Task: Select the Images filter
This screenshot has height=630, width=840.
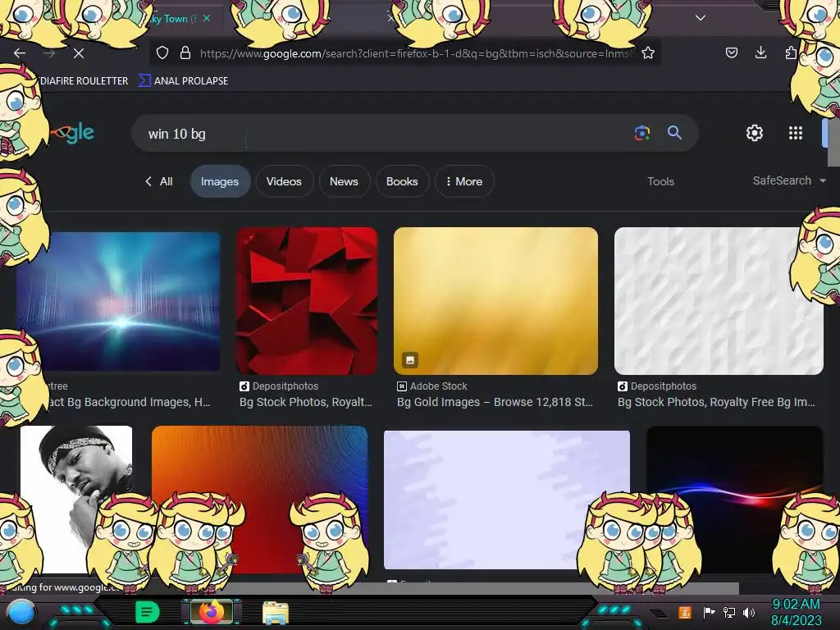Action: (x=220, y=181)
